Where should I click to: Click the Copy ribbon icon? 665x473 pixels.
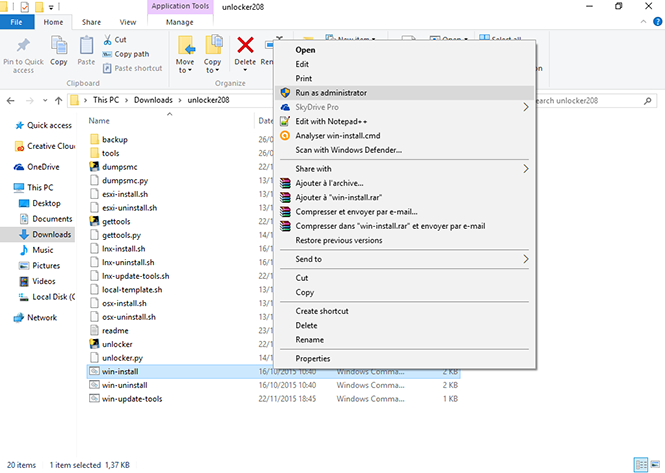(x=59, y=45)
